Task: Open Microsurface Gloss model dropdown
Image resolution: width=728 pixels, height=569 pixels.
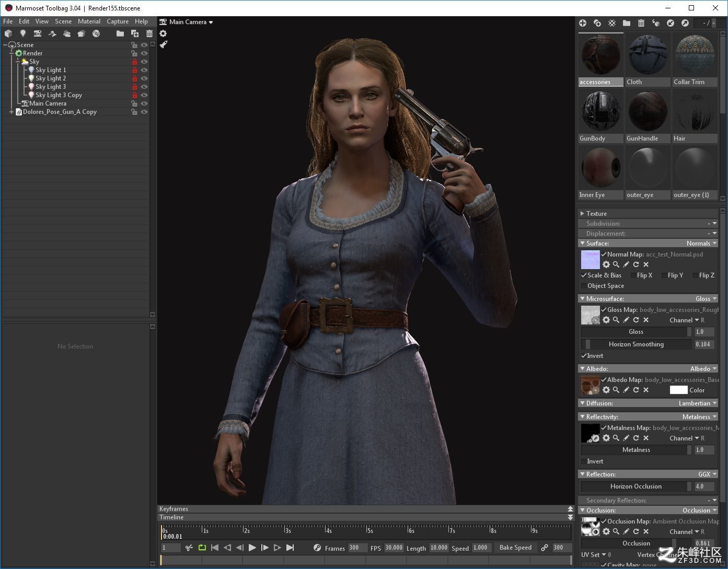Action: coord(706,299)
